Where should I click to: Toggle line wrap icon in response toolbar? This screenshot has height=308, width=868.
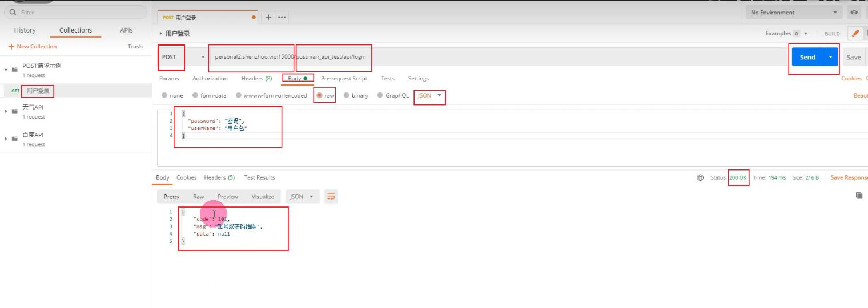tap(331, 197)
